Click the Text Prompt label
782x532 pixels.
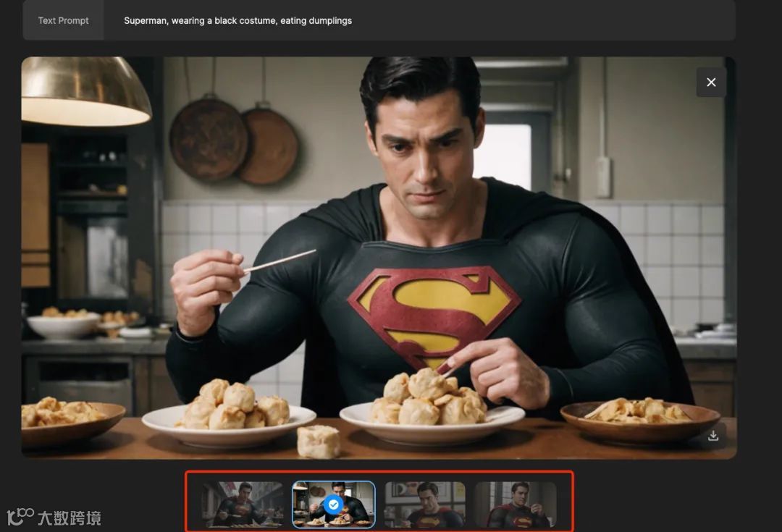[x=63, y=20]
